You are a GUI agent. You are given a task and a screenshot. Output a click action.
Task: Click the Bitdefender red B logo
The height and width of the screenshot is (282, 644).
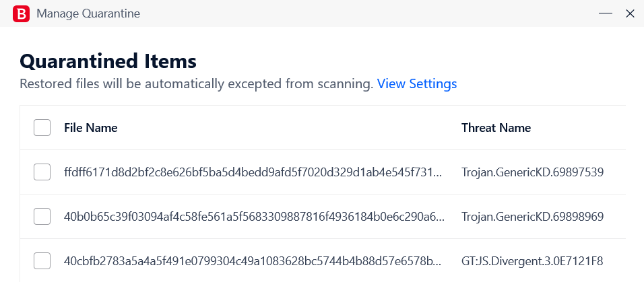pos(21,13)
